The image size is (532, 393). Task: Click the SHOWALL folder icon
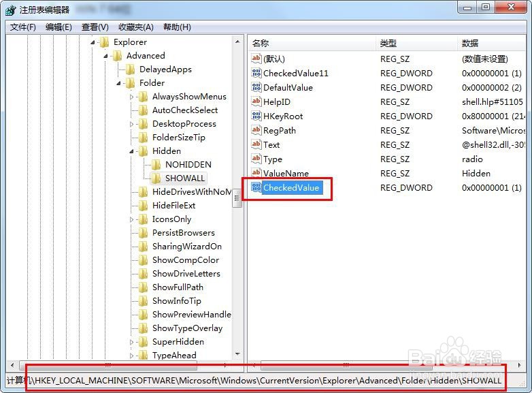156,178
